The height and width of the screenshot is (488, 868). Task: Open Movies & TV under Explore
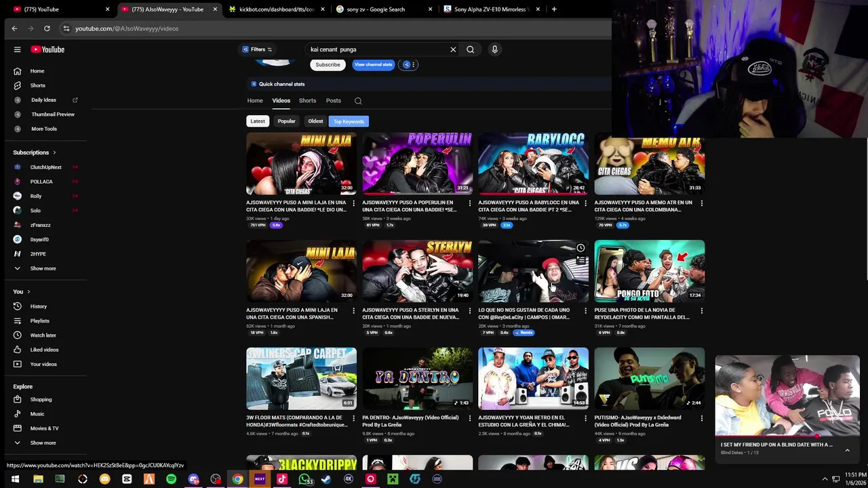point(45,428)
